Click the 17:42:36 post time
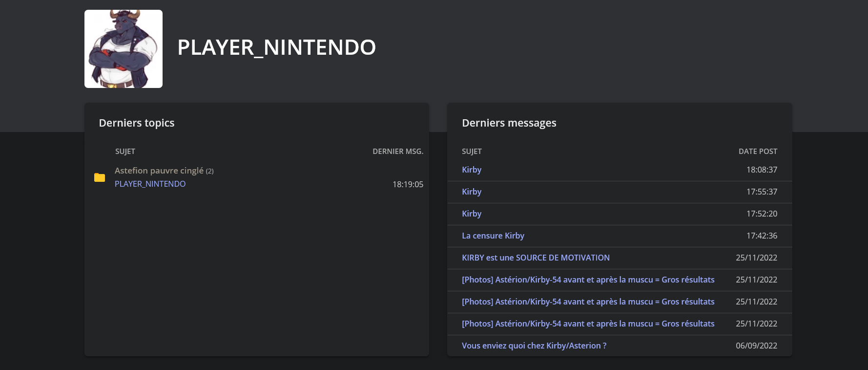 coord(762,236)
